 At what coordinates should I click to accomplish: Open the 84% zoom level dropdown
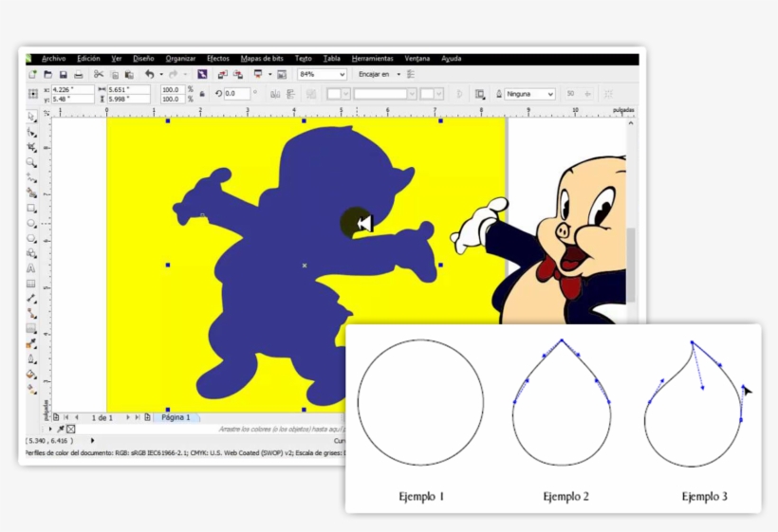coord(343,74)
